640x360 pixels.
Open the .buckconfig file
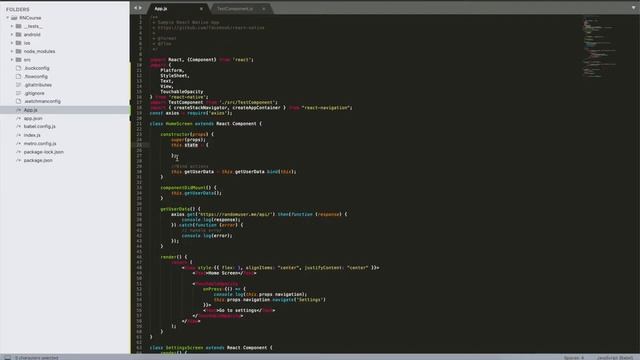coord(37,68)
